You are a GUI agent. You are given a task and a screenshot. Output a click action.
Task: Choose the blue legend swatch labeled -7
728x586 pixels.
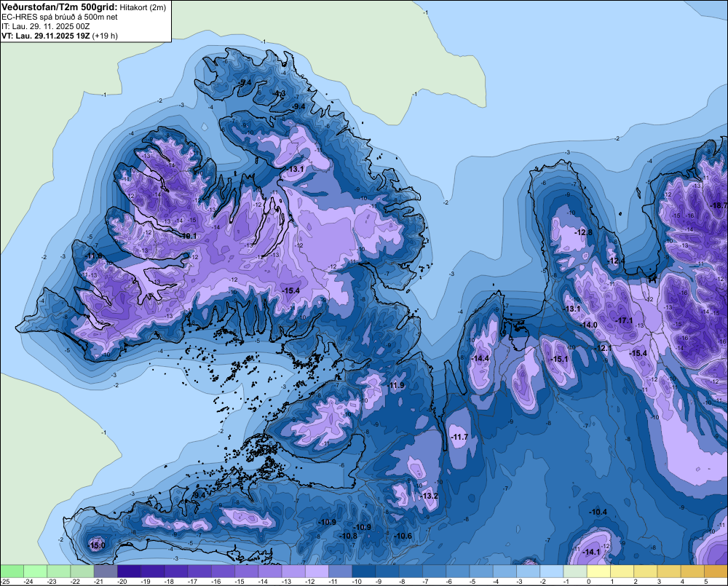click(435, 571)
